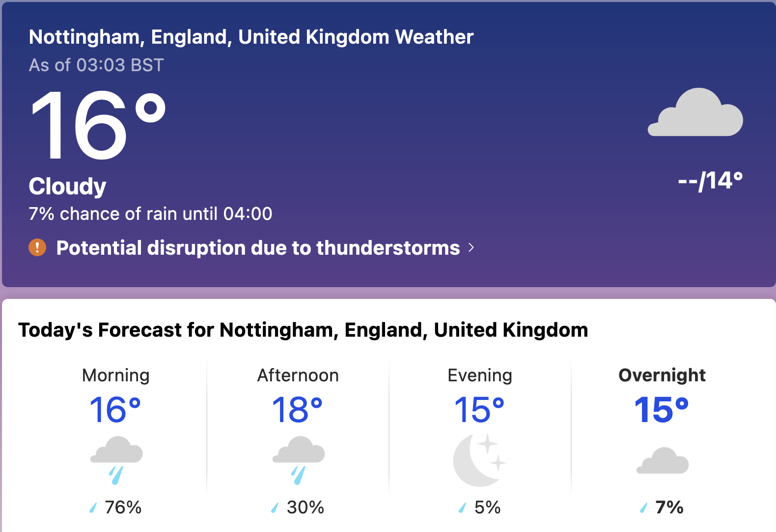Open the Overnight forecast heading
776x532 pixels.
pyautogui.click(x=662, y=375)
